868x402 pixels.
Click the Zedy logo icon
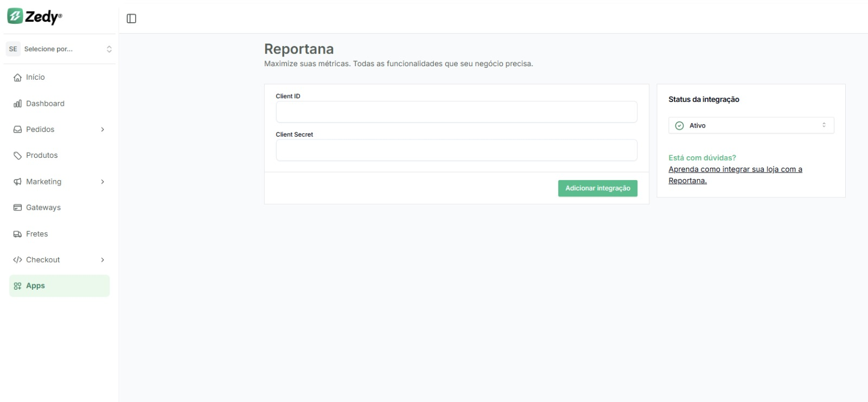15,16
